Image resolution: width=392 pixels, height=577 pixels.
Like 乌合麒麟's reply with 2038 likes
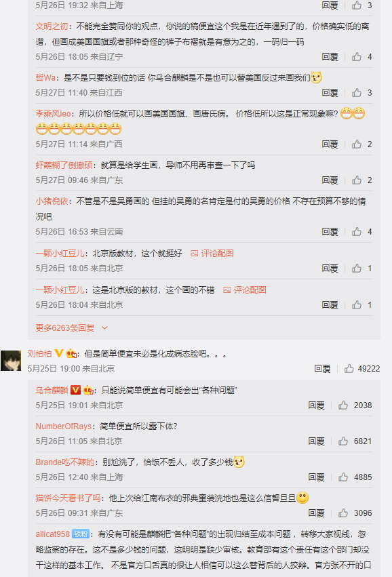pos(343,405)
